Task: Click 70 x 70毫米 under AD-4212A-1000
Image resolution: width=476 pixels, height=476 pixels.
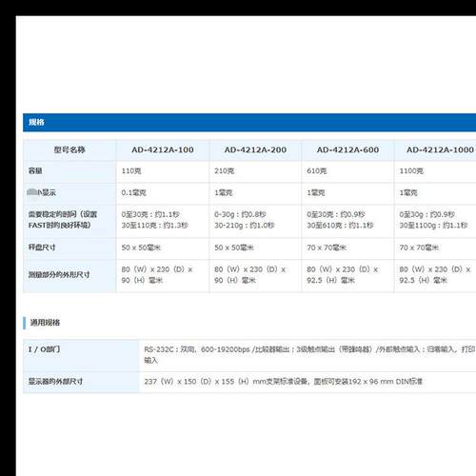Action: click(x=435, y=248)
